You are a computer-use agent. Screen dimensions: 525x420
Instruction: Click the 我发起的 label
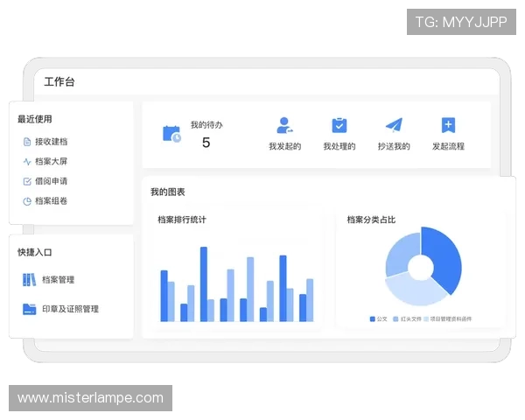285,146
